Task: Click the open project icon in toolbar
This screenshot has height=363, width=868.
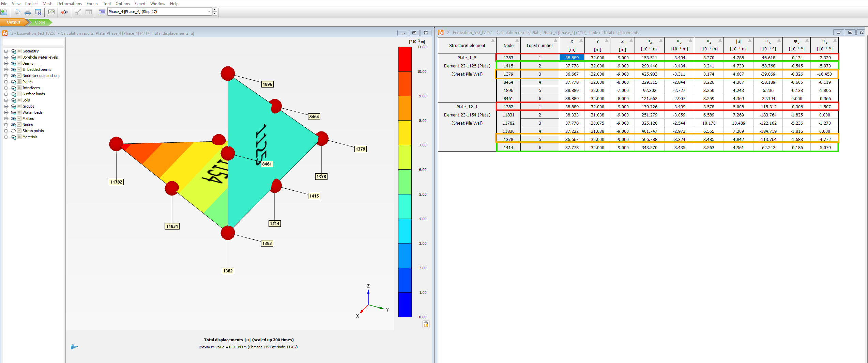Action: click(x=4, y=12)
